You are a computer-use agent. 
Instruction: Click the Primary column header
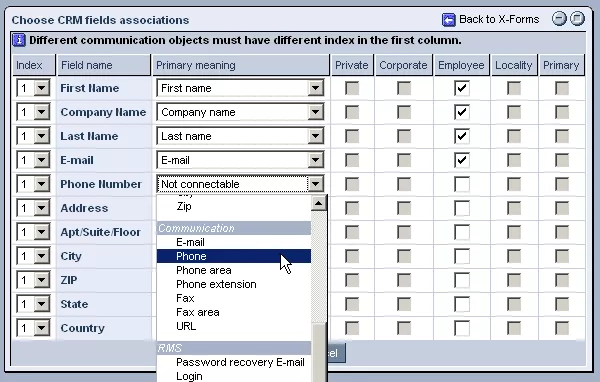[x=561, y=65]
